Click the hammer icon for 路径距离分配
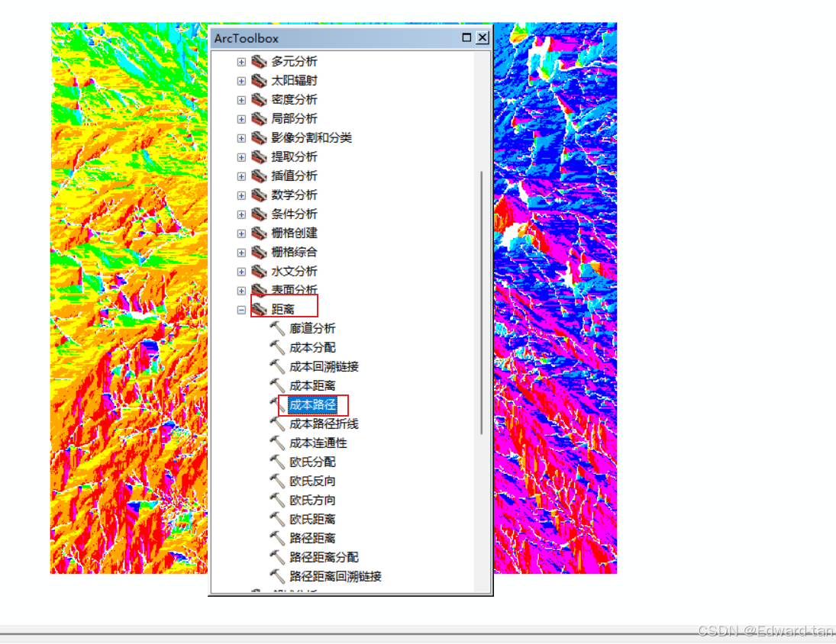The width and height of the screenshot is (836, 644). click(277, 558)
